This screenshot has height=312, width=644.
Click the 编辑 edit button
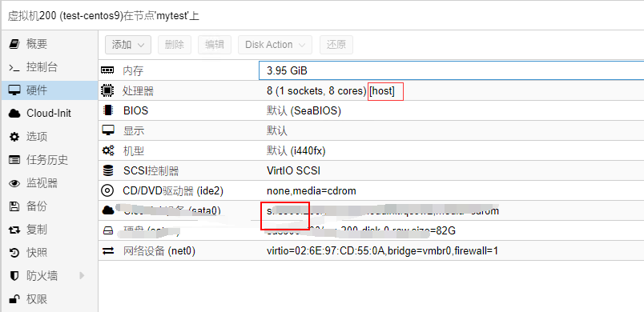point(215,45)
